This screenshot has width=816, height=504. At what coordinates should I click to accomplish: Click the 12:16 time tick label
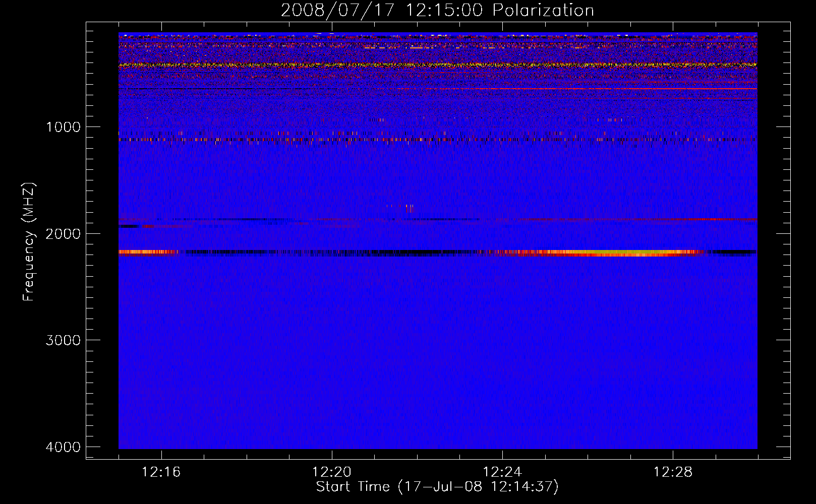161,472
